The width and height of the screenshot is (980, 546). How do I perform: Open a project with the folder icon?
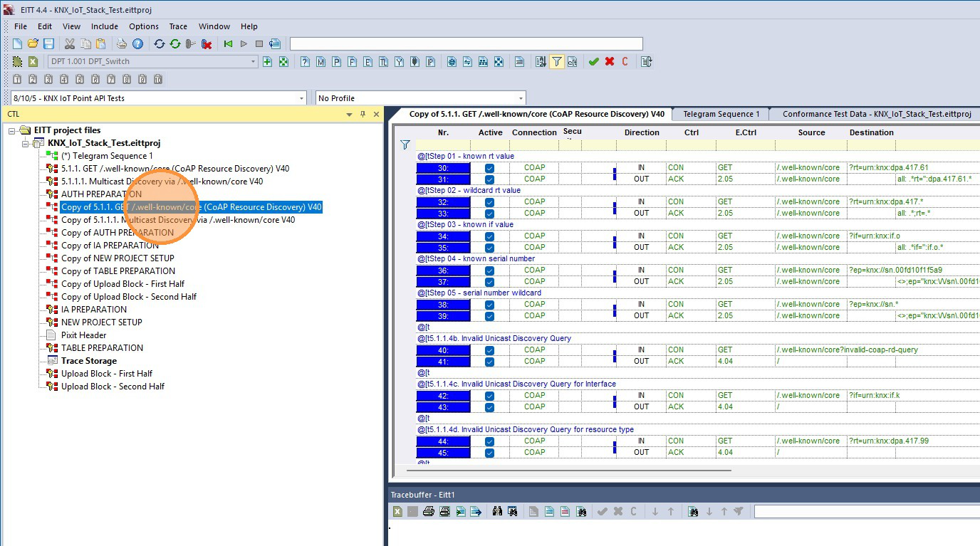pos(33,44)
